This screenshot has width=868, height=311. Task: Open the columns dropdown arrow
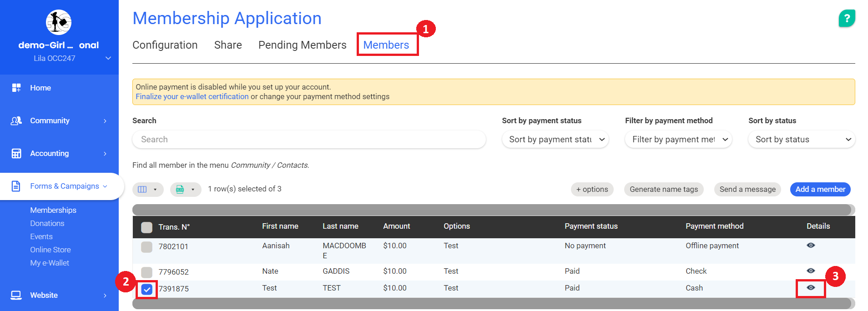[155, 190]
